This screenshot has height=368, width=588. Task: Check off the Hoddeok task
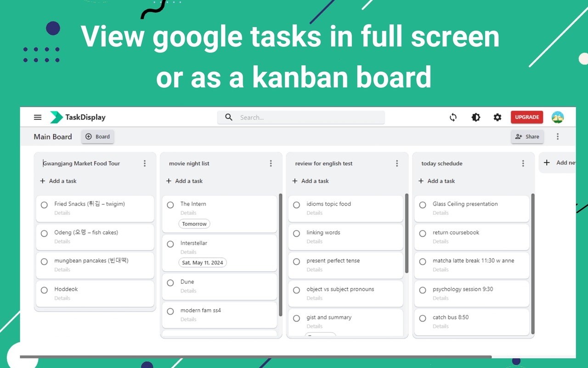tap(44, 290)
